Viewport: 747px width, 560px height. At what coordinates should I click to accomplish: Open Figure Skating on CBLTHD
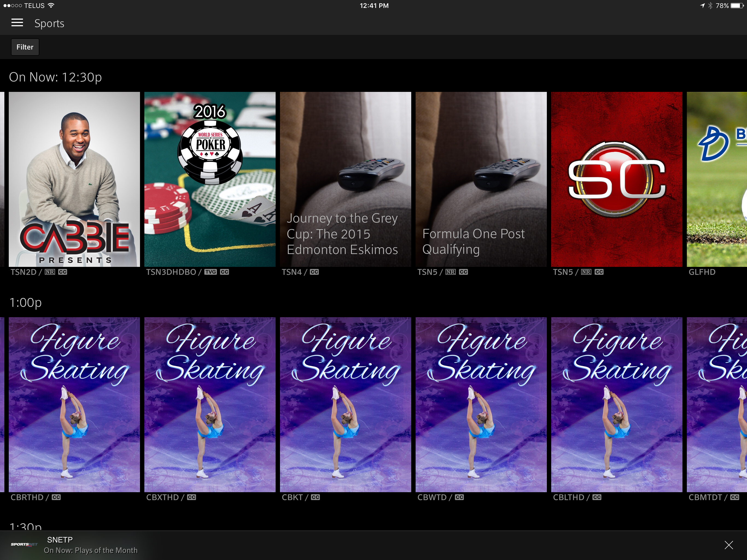coord(617,405)
